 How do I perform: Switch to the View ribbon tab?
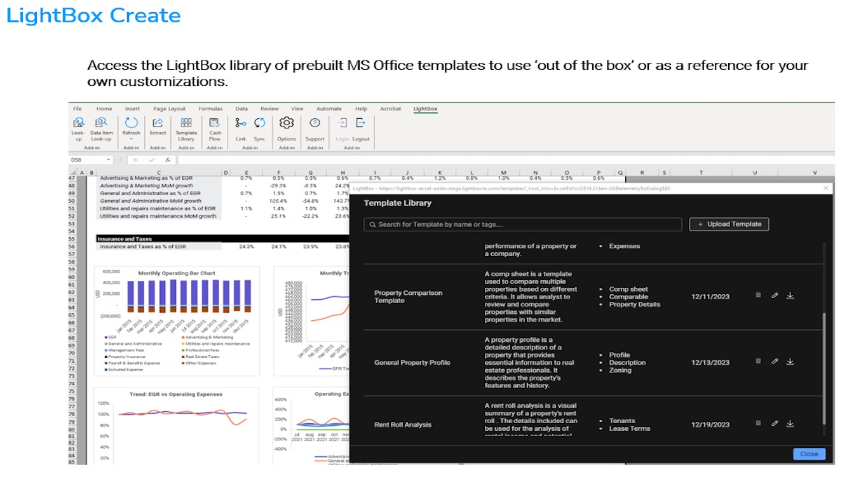click(x=297, y=109)
